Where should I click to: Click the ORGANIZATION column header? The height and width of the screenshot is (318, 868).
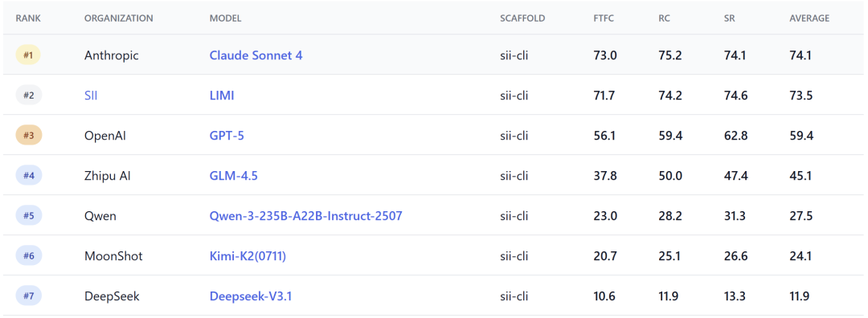tap(118, 18)
